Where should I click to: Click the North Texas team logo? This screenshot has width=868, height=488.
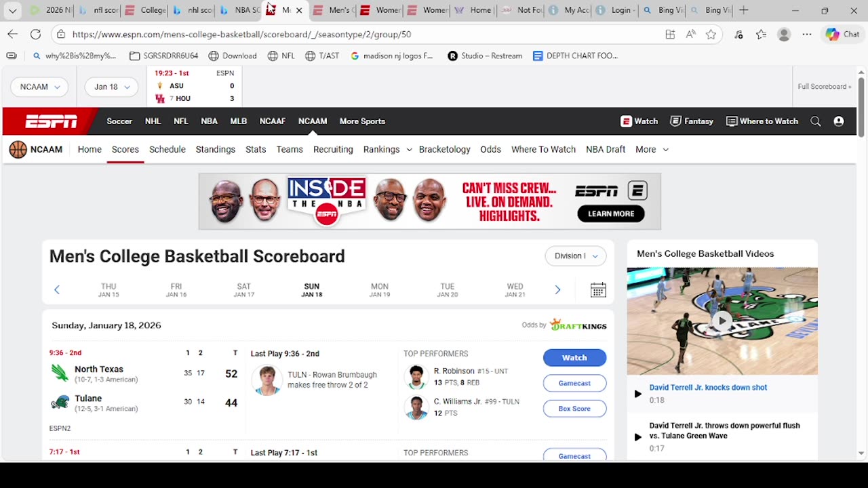point(60,373)
